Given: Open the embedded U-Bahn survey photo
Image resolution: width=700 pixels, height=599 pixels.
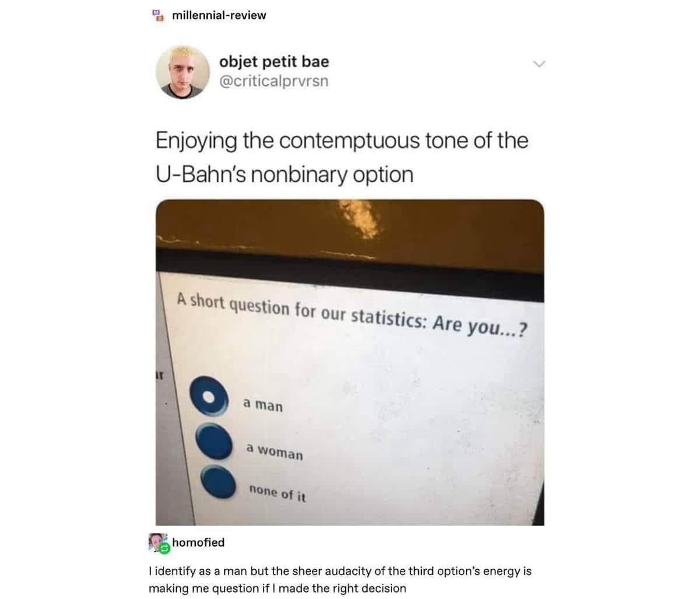Looking at the screenshot, I should click(x=349, y=362).
